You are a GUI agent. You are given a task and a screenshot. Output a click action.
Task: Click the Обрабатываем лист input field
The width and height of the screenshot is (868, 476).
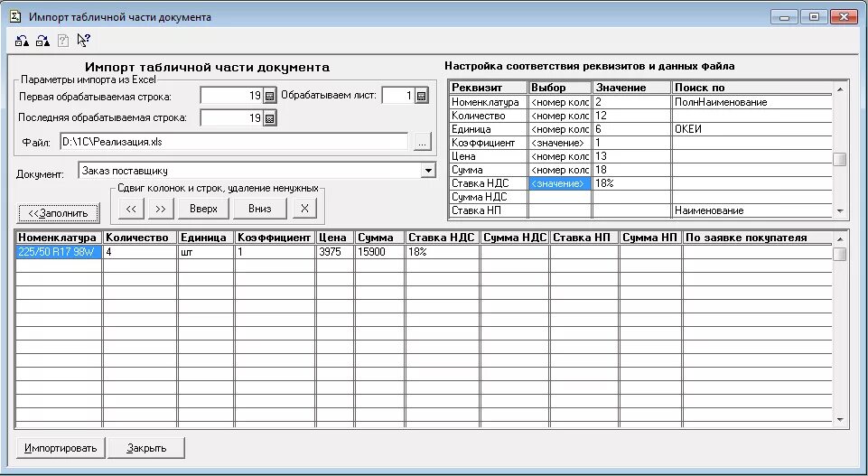[x=398, y=96]
